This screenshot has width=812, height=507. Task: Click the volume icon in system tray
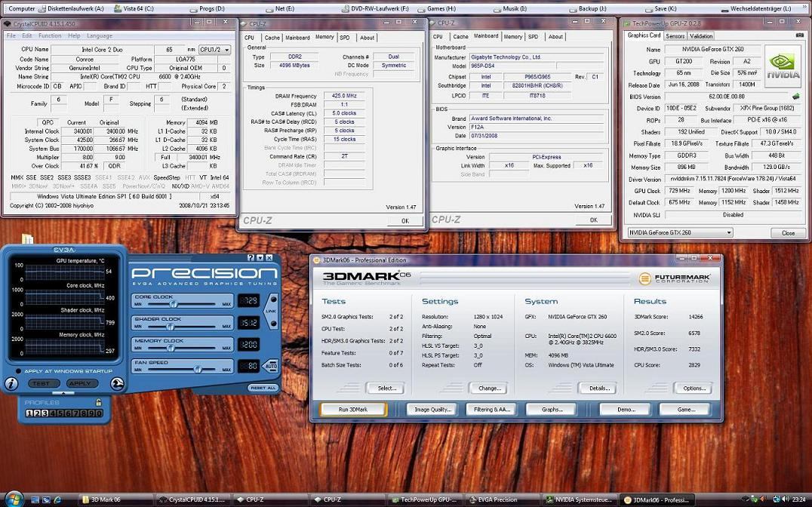pos(786,499)
